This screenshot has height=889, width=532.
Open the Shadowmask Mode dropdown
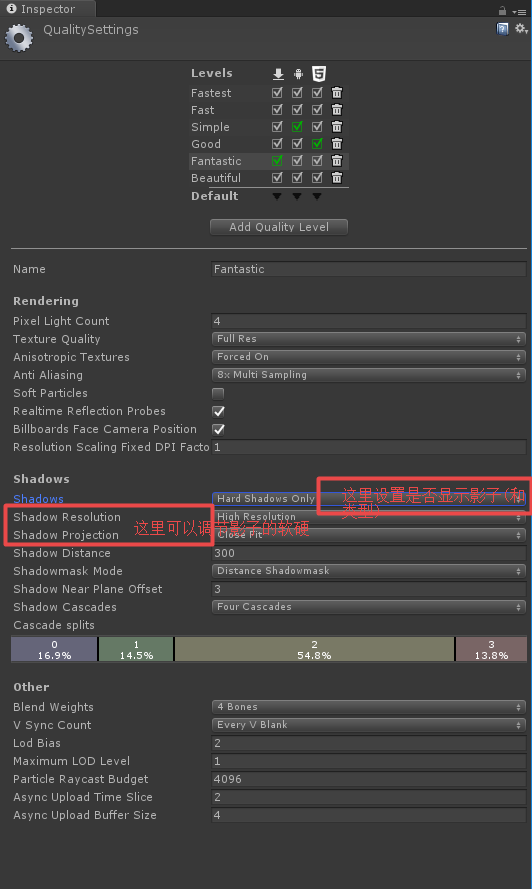(x=369, y=571)
